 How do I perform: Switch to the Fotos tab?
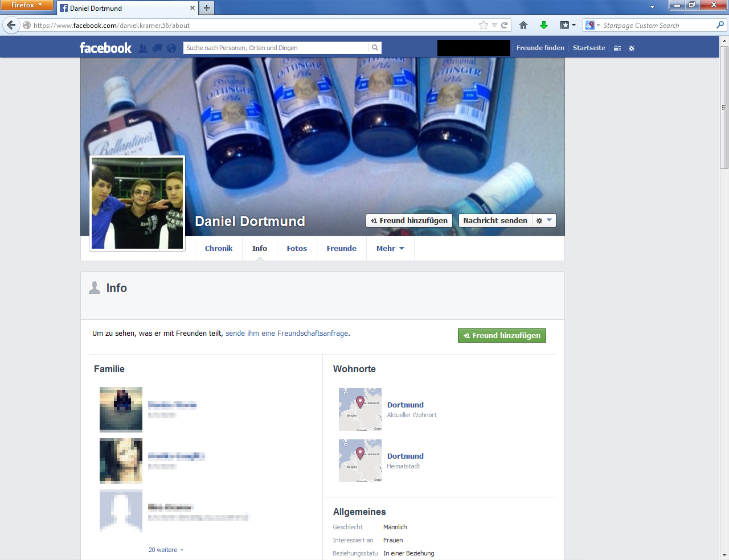297,249
